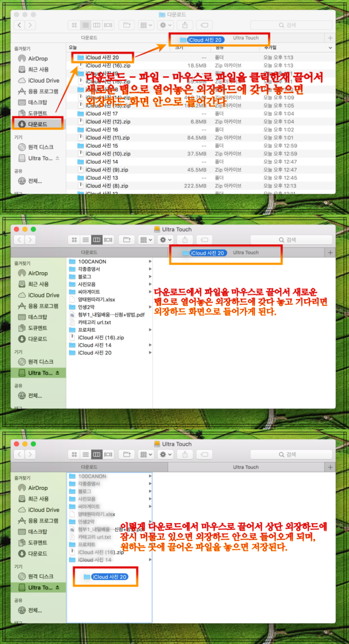Open arrange dropdown in top 다운로드 window
The width and height of the screenshot is (349, 644).
tap(147, 25)
